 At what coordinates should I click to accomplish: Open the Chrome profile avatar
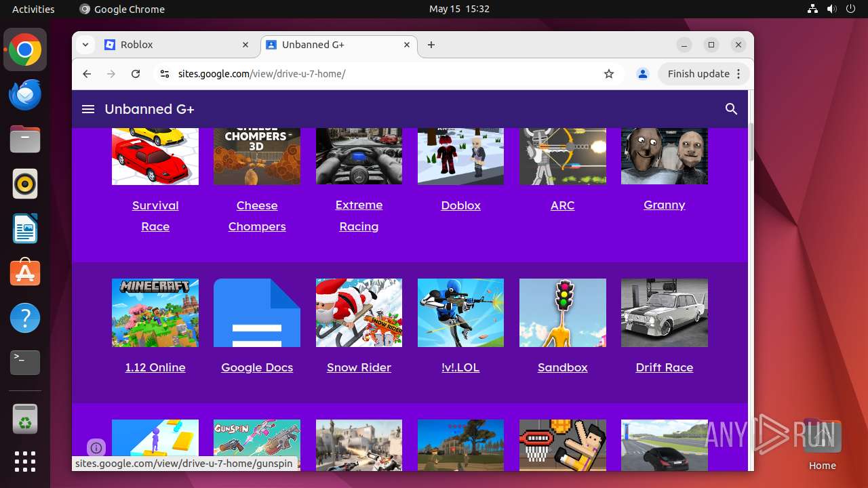point(643,74)
